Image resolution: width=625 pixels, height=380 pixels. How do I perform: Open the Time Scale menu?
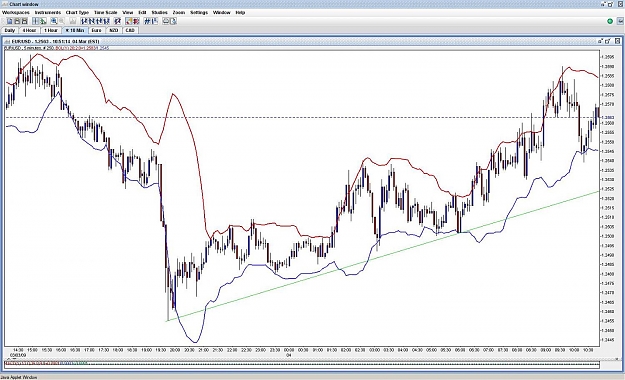106,12
